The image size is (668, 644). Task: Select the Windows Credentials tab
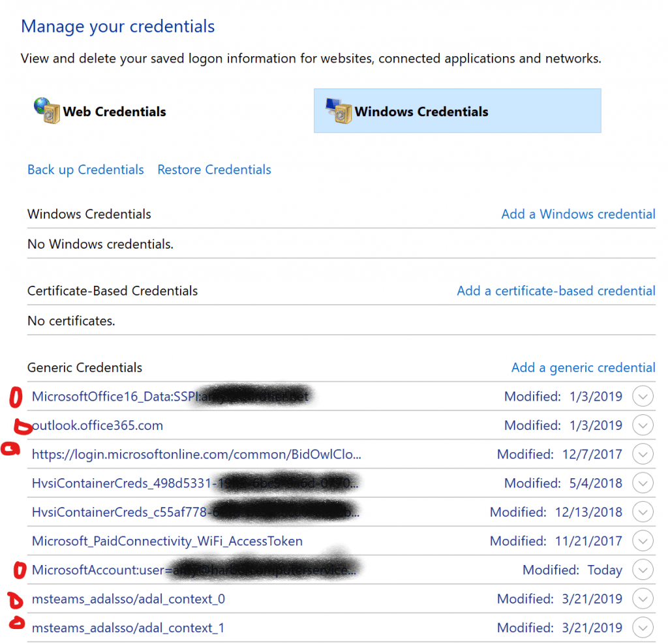(457, 111)
